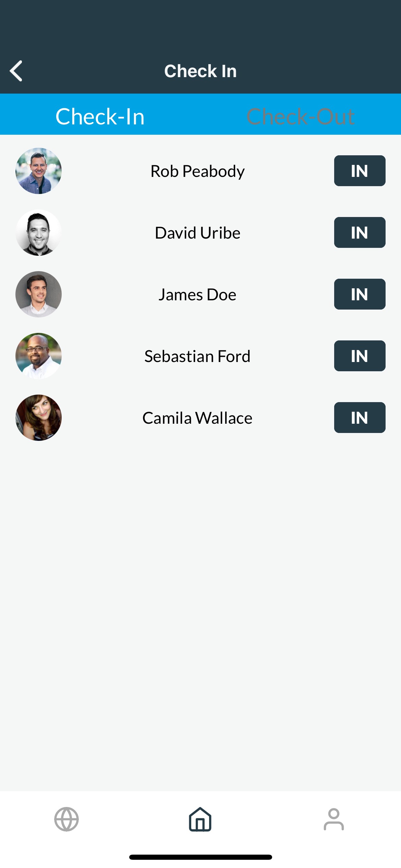Tap the back arrow icon
401x868 pixels.
pyautogui.click(x=16, y=71)
